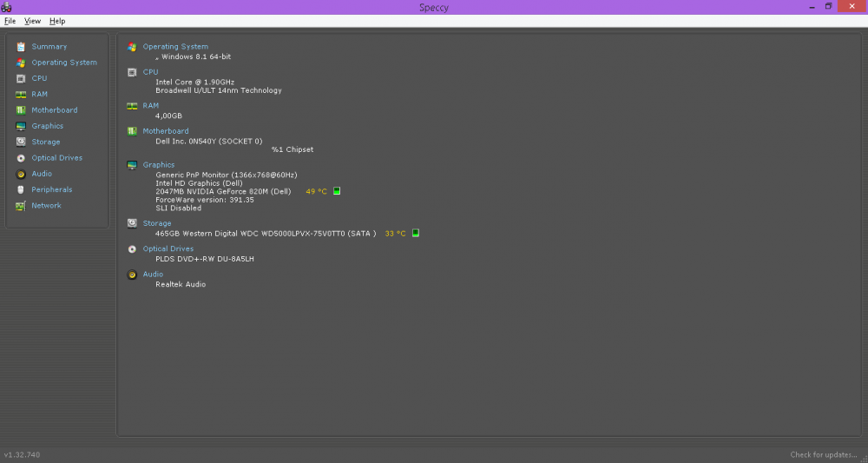
Task: Click the Audio speaker icon in the sidebar
Action: coord(21,174)
